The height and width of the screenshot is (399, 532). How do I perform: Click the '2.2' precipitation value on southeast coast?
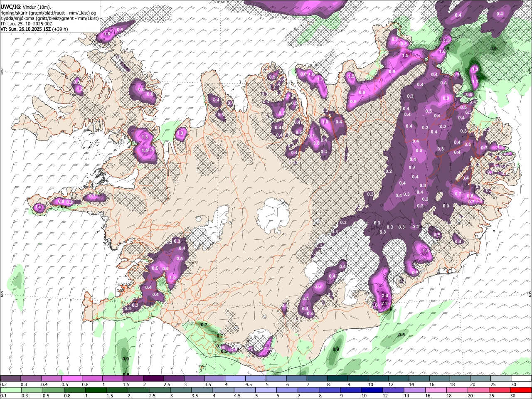tap(385, 303)
